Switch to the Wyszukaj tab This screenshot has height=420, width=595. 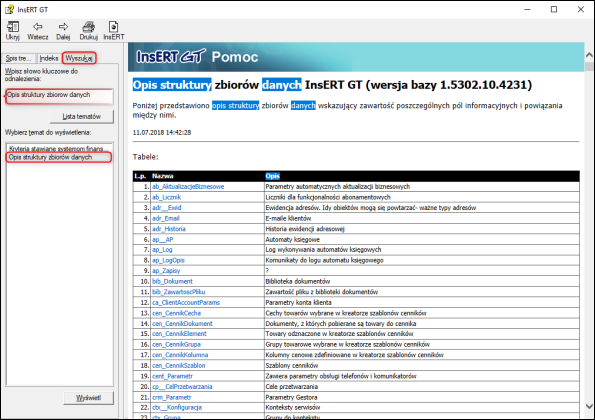(79, 58)
